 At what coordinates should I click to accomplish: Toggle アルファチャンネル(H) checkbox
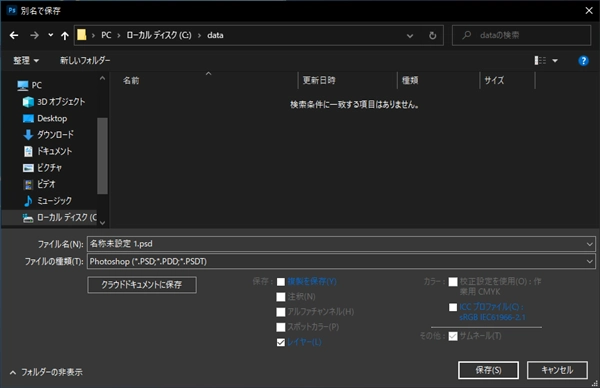[281, 312]
